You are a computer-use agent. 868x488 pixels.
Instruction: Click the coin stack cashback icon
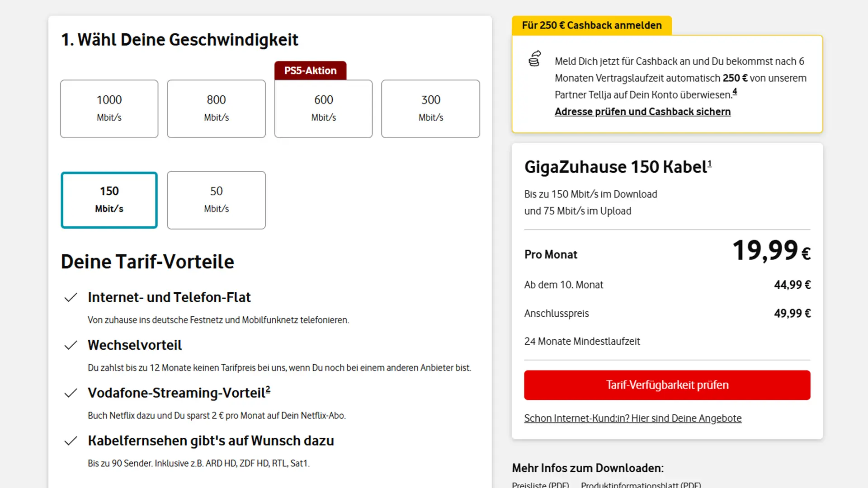coord(534,60)
